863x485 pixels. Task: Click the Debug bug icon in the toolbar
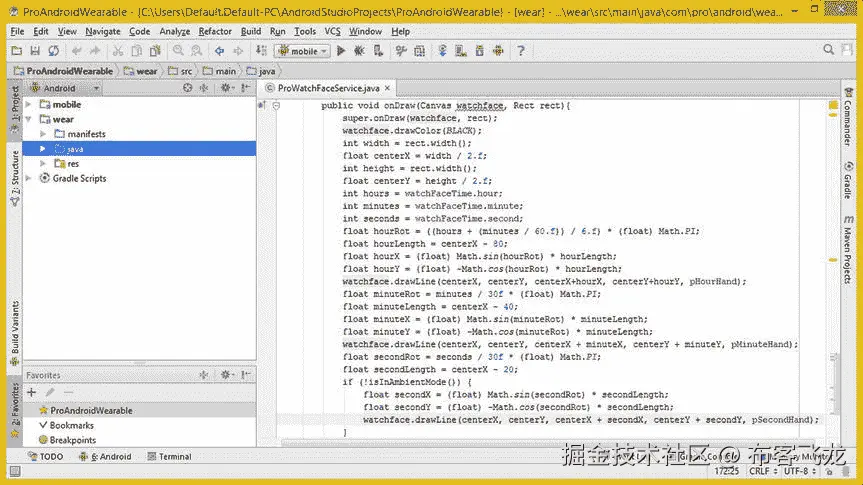pos(359,51)
